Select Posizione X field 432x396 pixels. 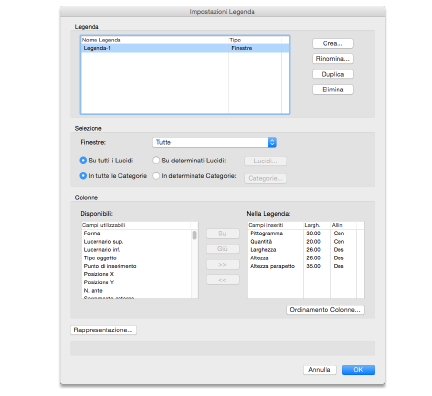point(136,274)
